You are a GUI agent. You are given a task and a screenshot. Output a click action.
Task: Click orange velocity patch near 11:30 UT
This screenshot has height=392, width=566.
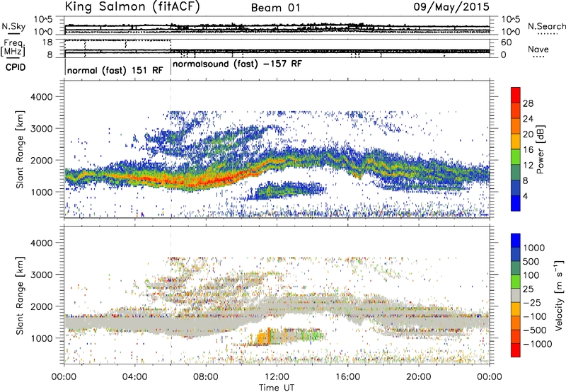pyautogui.click(x=269, y=336)
